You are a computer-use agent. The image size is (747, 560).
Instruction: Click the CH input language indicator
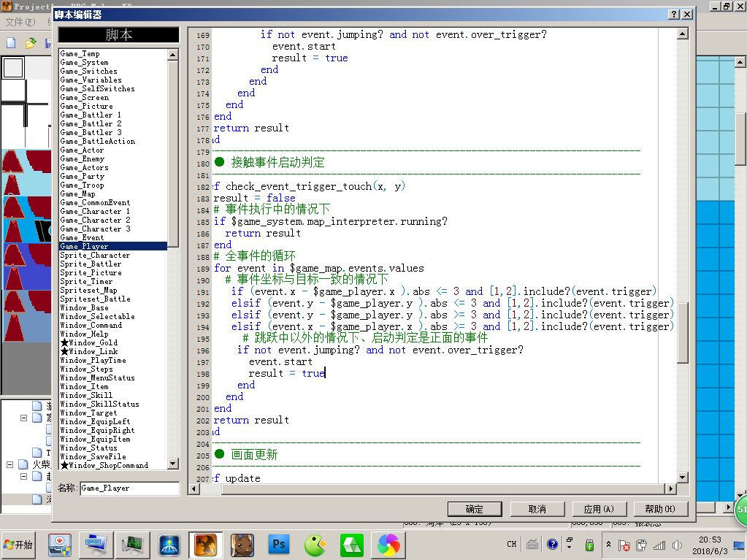(x=512, y=544)
